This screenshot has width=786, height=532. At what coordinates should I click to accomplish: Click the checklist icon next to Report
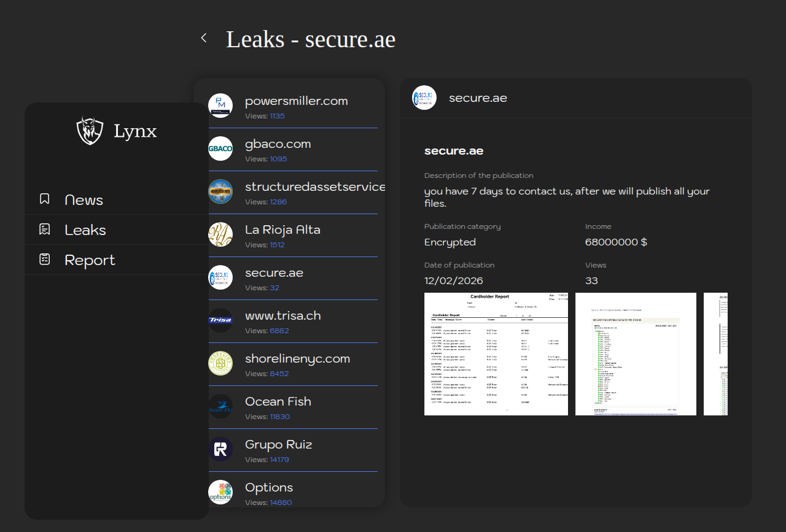click(45, 260)
